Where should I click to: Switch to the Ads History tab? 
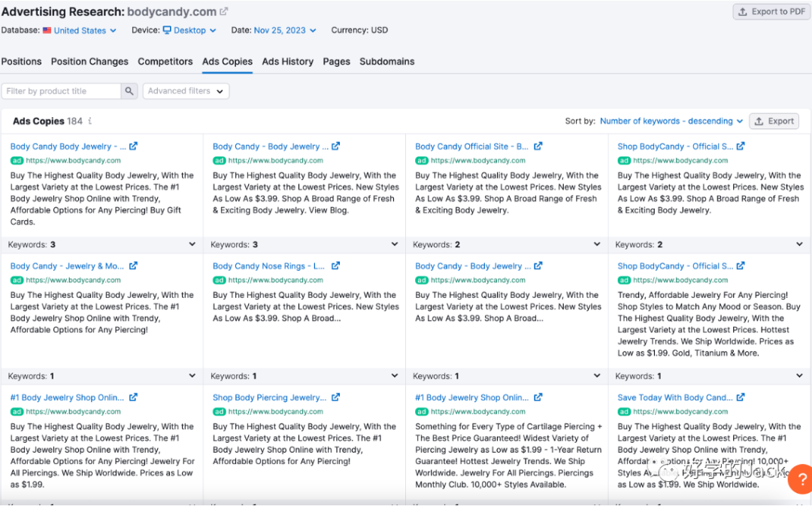[287, 62]
